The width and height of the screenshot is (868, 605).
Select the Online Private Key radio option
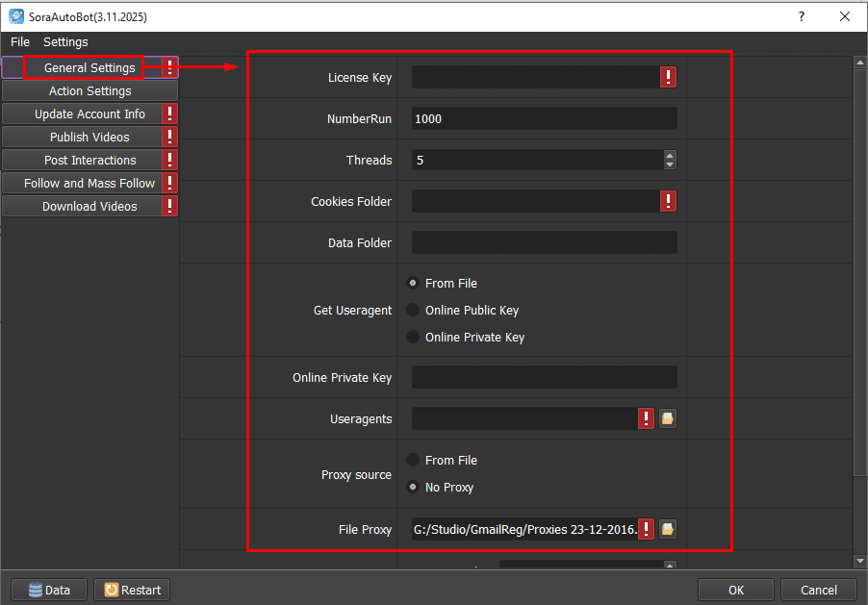tap(413, 338)
